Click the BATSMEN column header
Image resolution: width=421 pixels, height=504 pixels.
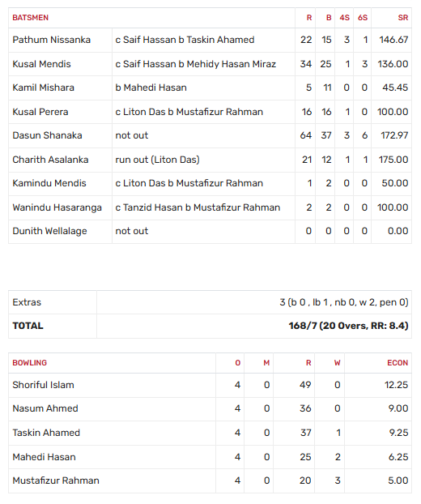(x=31, y=18)
